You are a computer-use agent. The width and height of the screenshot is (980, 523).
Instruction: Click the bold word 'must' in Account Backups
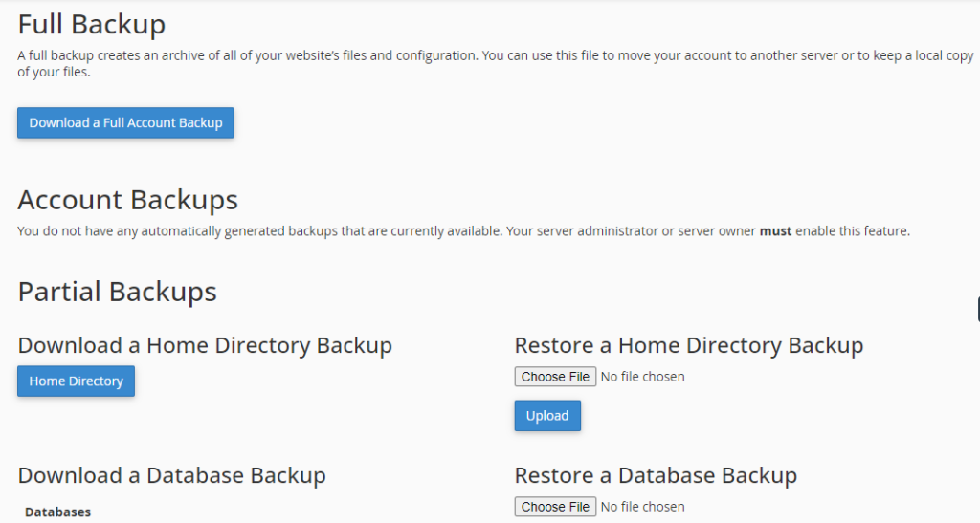click(x=775, y=231)
